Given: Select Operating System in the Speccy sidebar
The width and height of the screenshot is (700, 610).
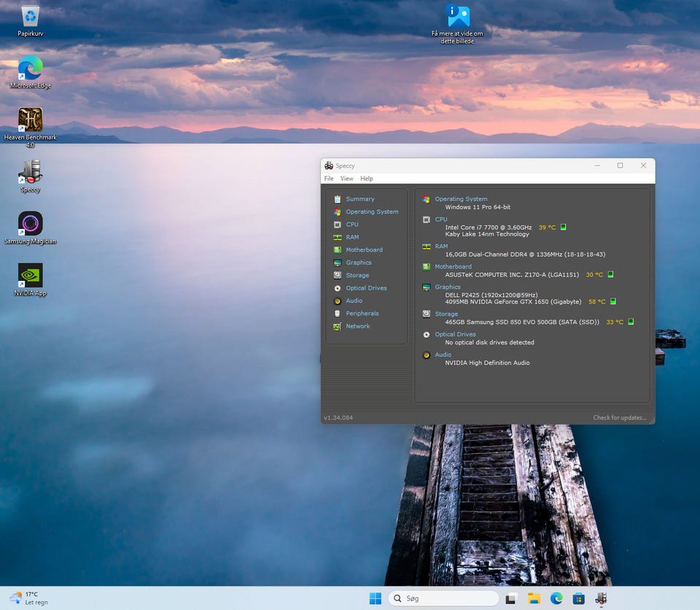Looking at the screenshot, I should [372, 212].
